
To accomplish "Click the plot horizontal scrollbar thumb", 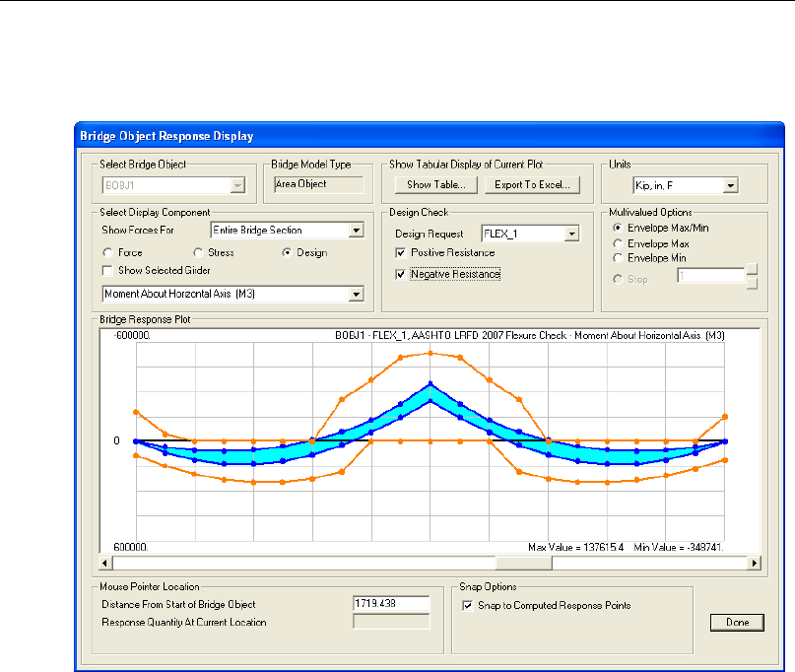I will (x=524, y=563).
